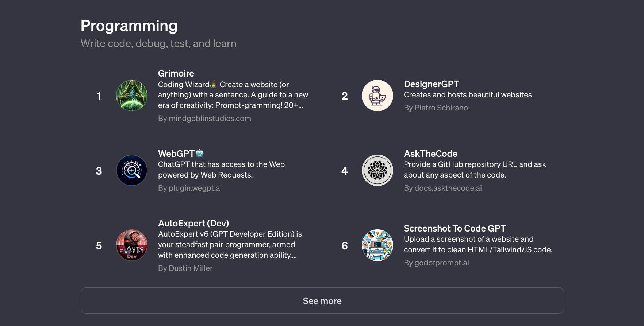Image resolution: width=644 pixels, height=326 pixels.
Task: Click the Screenshot To Code GPT avatar
Action: (377, 245)
